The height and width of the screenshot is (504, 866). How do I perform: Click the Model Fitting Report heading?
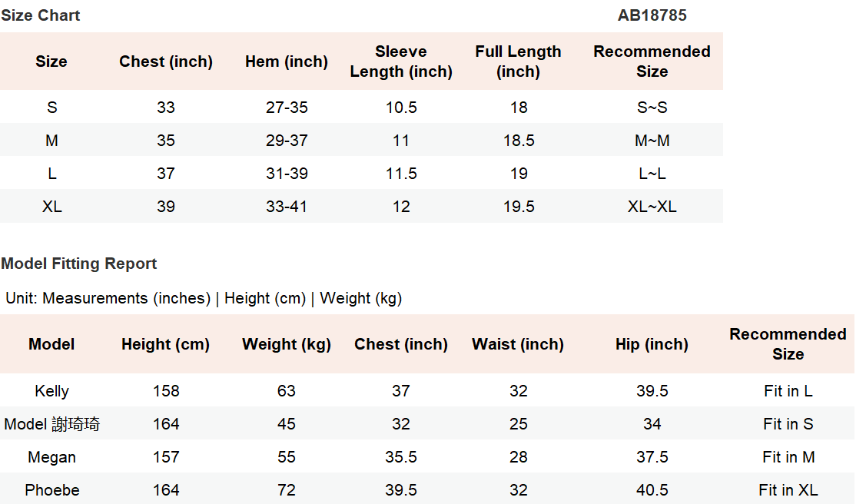coord(79,264)
